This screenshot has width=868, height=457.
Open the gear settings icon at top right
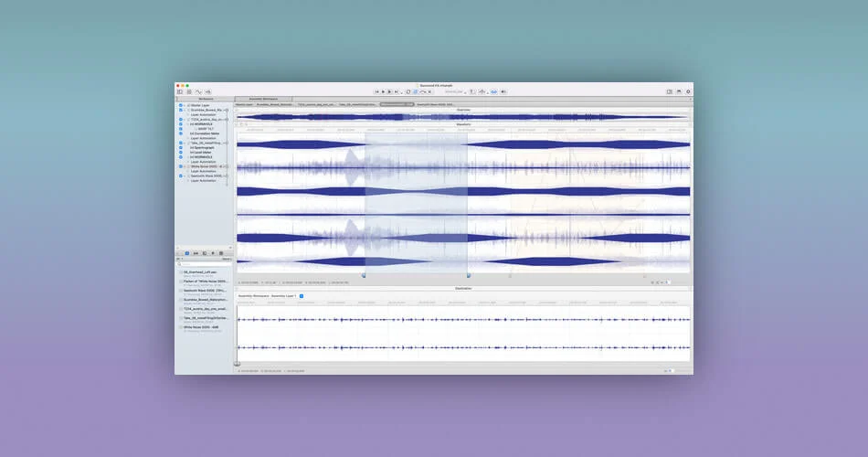click(688, 92)
